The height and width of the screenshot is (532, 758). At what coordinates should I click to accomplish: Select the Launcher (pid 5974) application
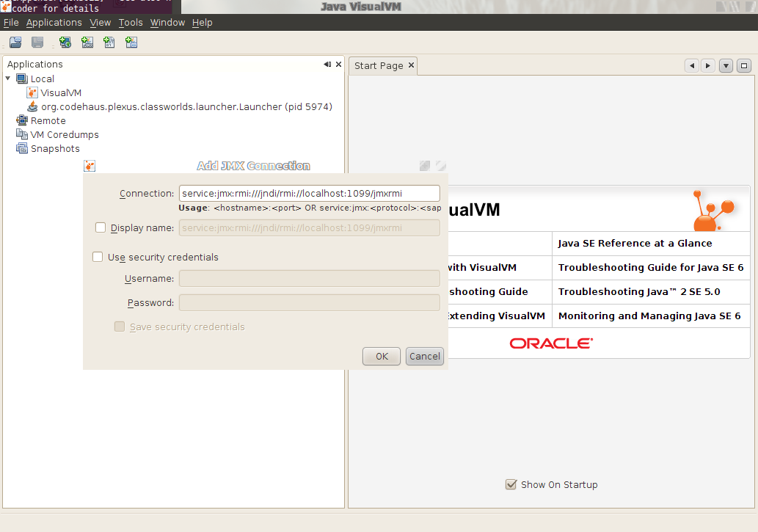[x=186, y=107]
